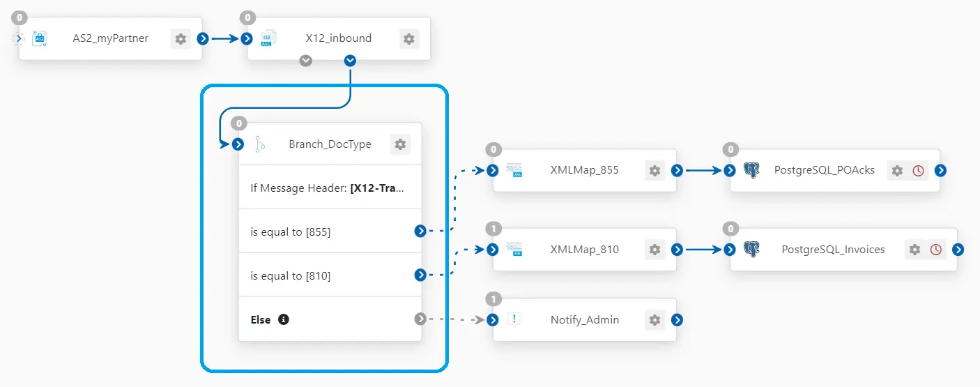The image size is (980, 387).
Task: Click the clock icon on PostgreSQL_Invoices
Action: 936,249
